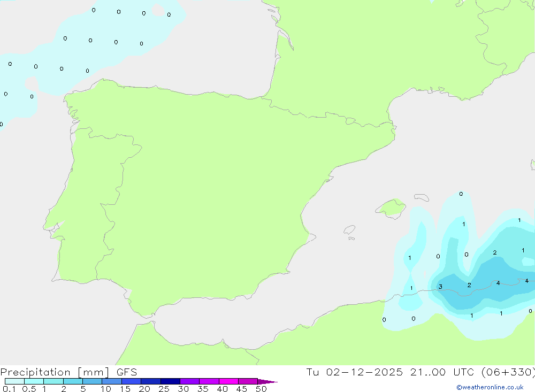Click the date 'Tu 02-12-2025' text
The height and width of the screenshot is (392, 535).
coord(355,372)
